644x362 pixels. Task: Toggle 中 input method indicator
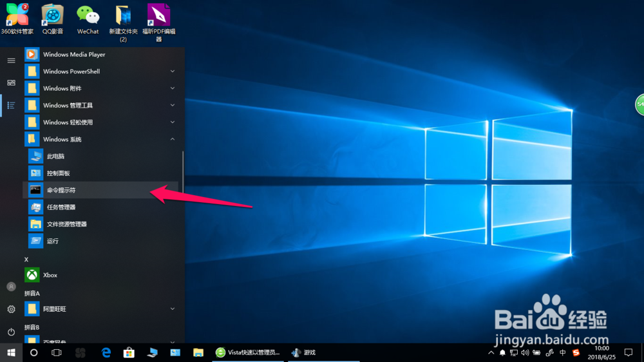click(563, 352)
